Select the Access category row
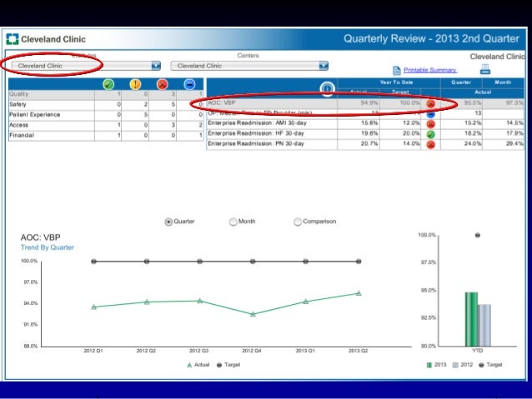Viewport: 532px width, 399px height. point(106,125)
